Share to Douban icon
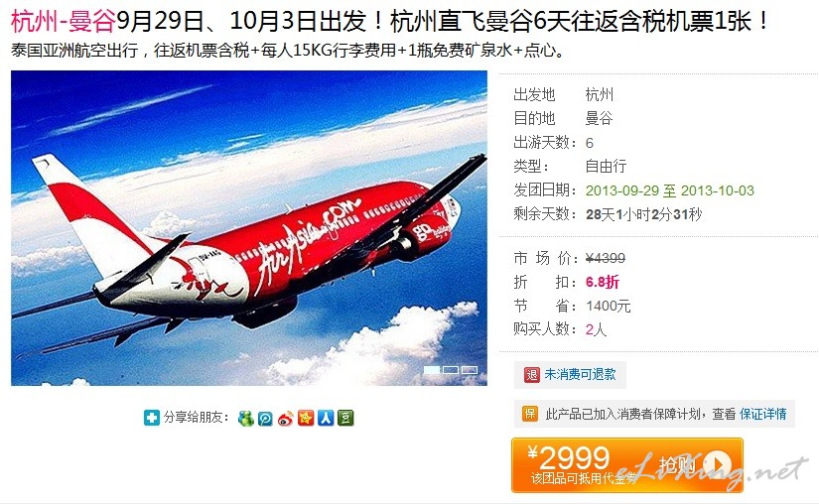The height and width of the screenshot is (504, 819). pyautogui.click(x=345, y=418)
